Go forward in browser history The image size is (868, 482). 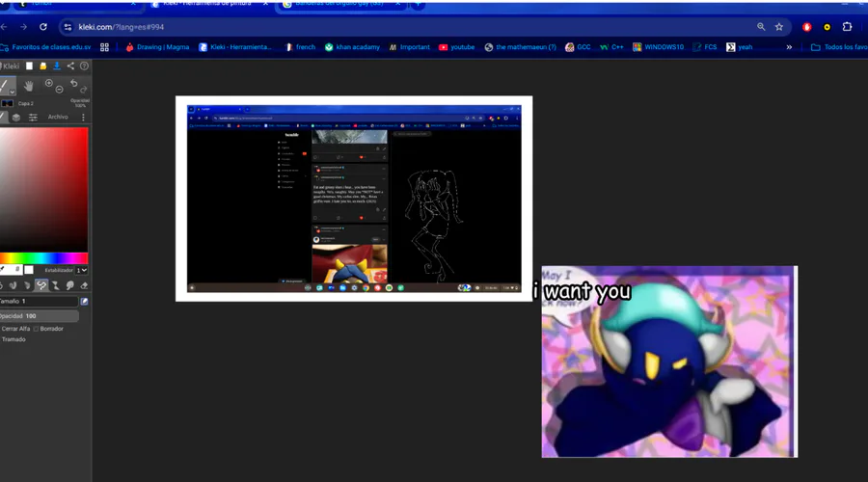[x=23, y=27]
